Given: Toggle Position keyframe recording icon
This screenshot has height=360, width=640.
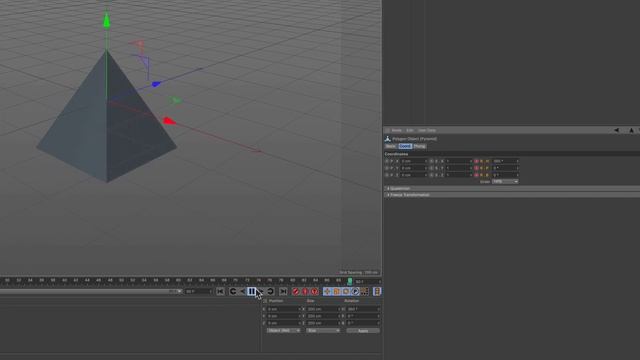Looking at the screenshot, I should 327,291.
